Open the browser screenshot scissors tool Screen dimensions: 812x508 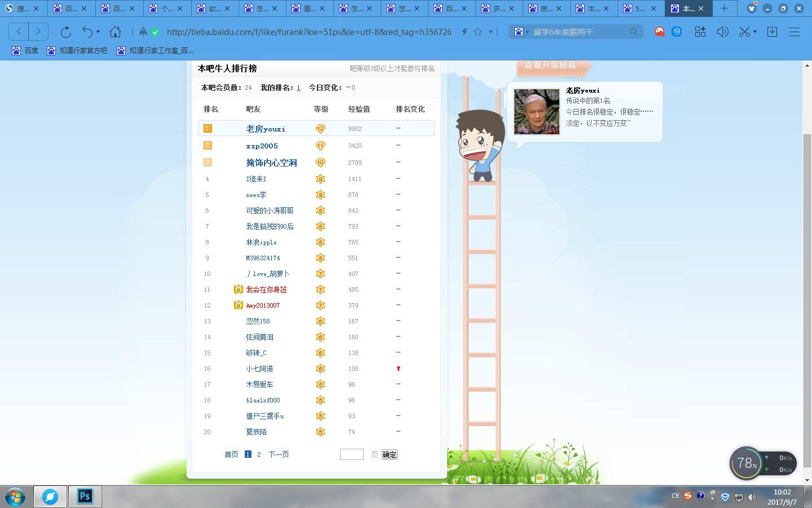click(x=744, y=32)
